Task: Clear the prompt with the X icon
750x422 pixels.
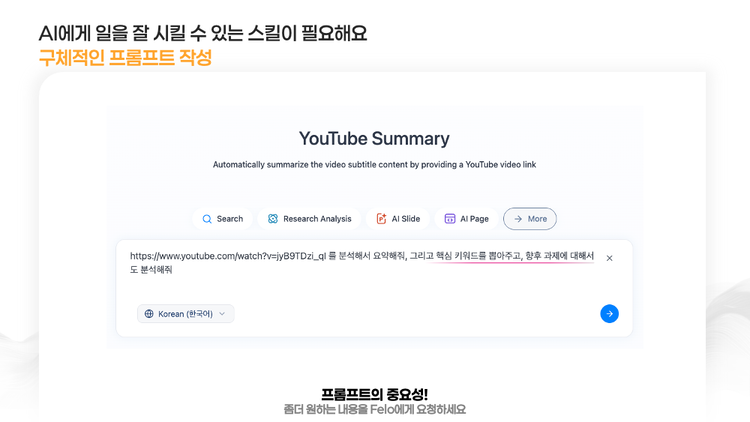Action: point(609,258)
